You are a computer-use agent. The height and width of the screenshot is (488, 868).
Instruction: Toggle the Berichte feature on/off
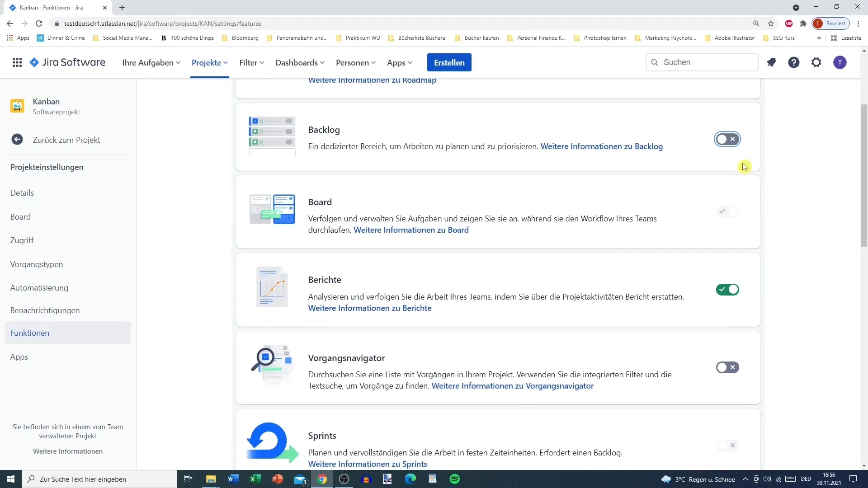pos(727,290)
